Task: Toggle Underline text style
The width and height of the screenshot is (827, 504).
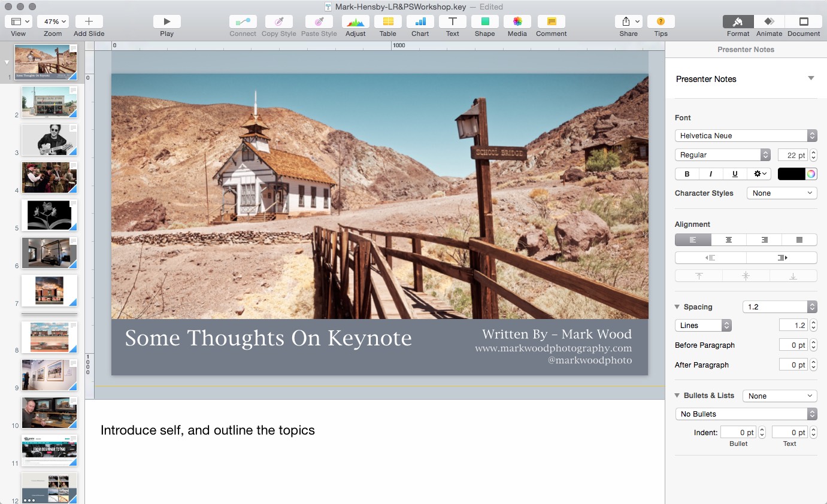Action: (x=735, y=174)
